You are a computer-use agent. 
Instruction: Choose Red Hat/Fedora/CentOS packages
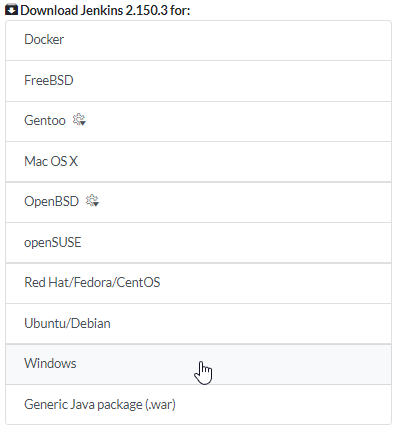tap(198, 283)
